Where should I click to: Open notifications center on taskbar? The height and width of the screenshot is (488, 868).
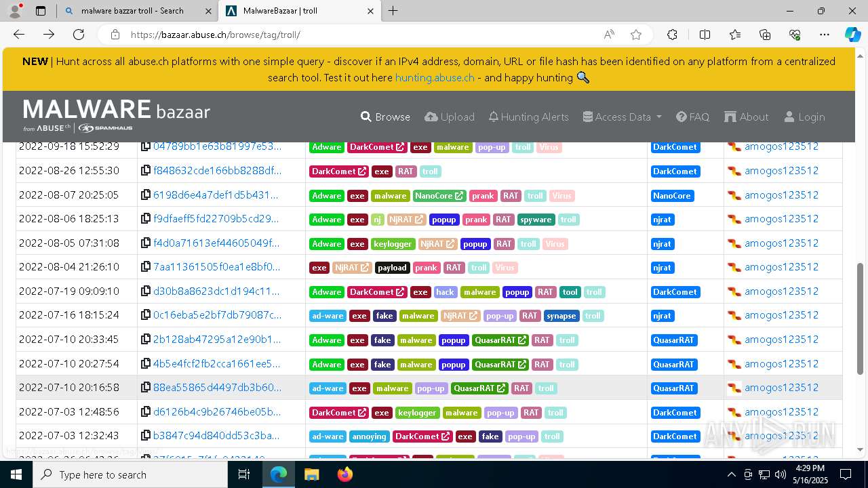click(846, 474)
